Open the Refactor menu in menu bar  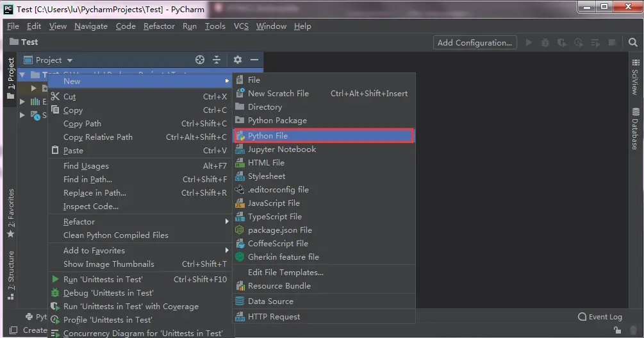pyautogui.click(x=159, y=26)
